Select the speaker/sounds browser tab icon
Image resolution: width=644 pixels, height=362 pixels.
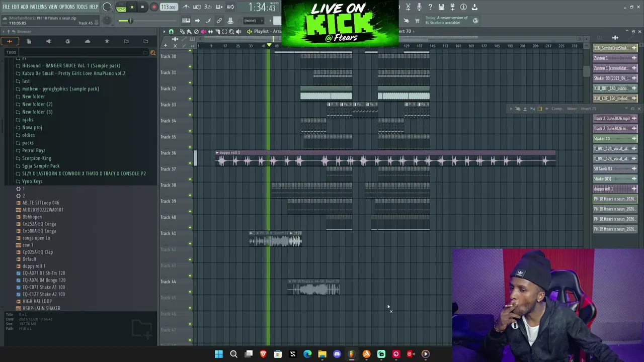(48, 41)
